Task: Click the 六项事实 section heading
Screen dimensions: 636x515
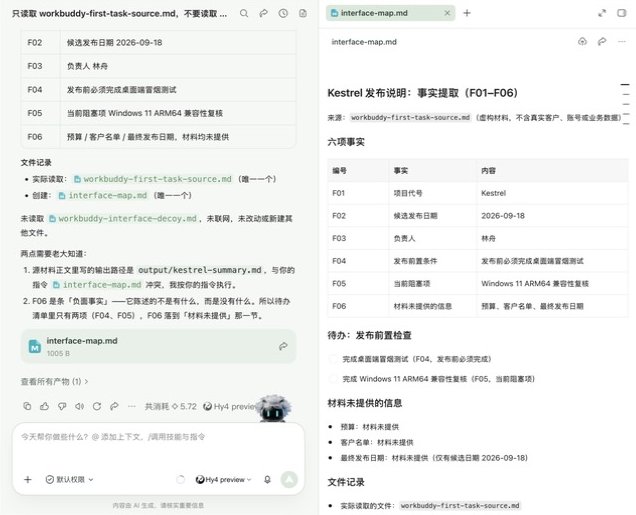Action: tap(346, 142)
